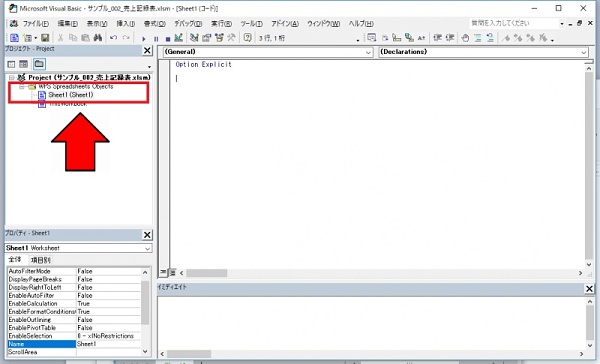
Task: Collapse the Project root tree node
Action: point(11,78)
